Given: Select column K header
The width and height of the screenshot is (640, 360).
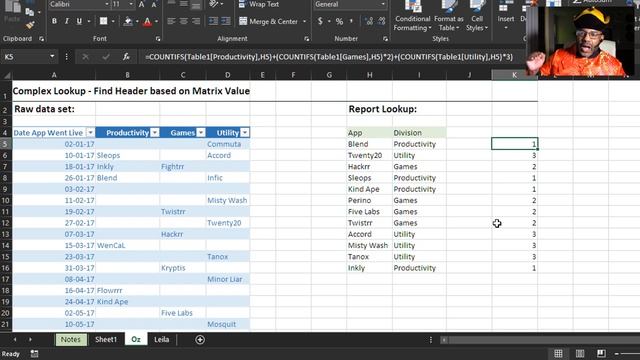Looking at the screenshot, I should (x=514, y=75).
